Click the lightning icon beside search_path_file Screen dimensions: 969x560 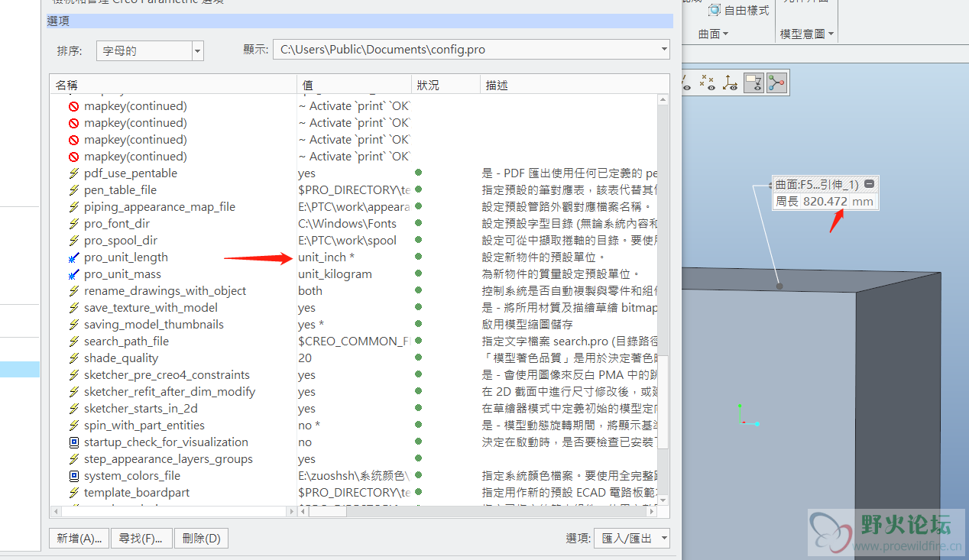[x=74, y=342]
